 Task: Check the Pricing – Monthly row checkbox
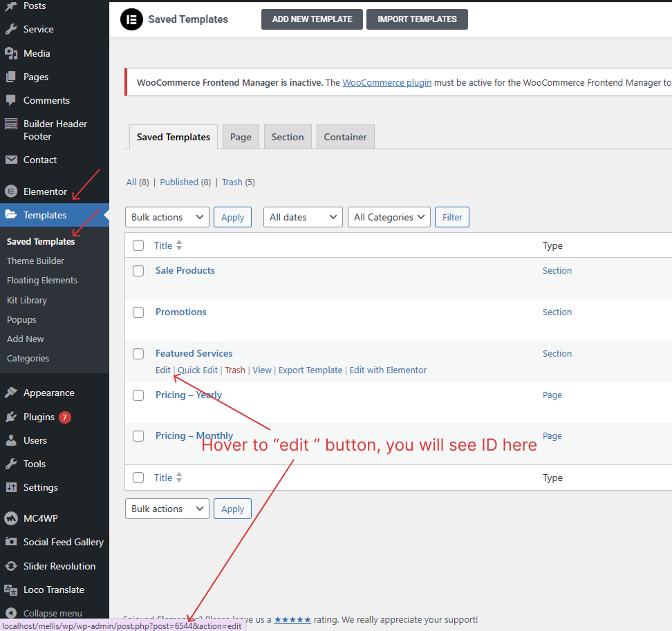(138, 436)
